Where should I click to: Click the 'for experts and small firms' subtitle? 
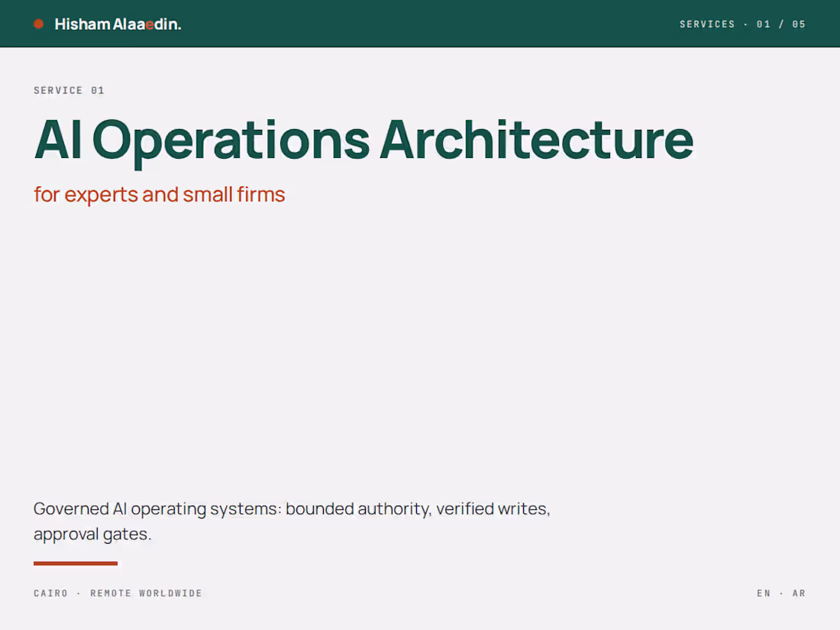click(x=159, y=195)
